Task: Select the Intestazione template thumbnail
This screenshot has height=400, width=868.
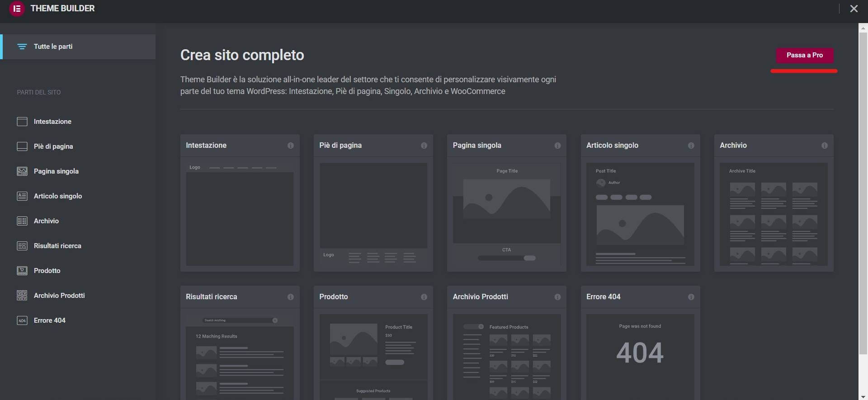Action: 240,214
